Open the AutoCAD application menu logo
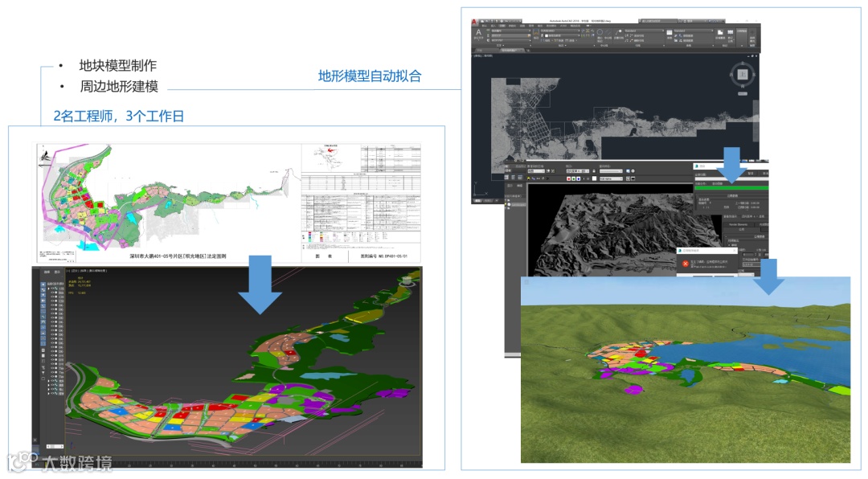The height and width of the screenshot is (479, 868). [474, 22]
